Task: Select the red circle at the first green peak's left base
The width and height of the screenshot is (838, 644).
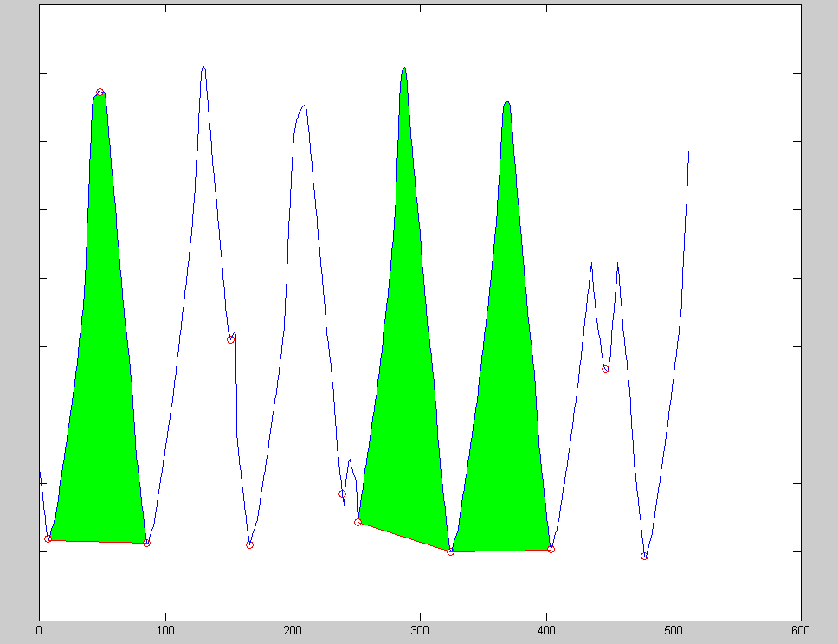Action: click(48, 538)
